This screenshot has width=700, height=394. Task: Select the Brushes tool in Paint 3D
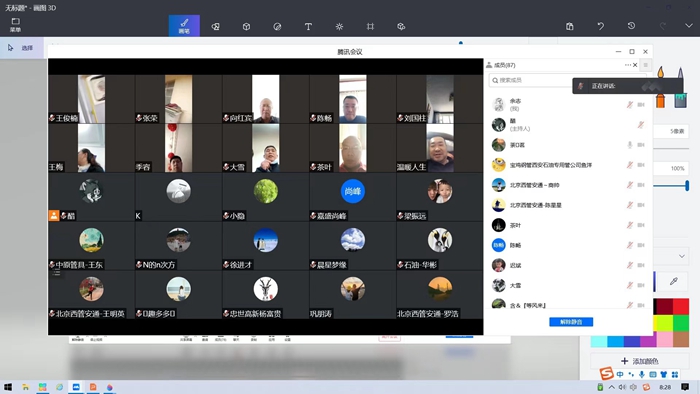(184, 26)
